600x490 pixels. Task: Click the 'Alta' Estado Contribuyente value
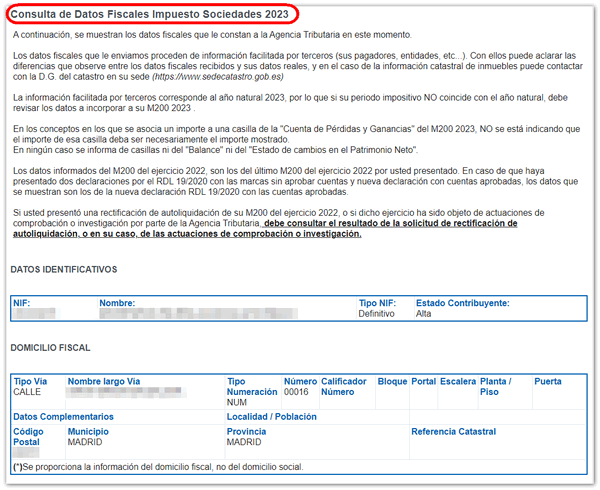click(425, 314)
